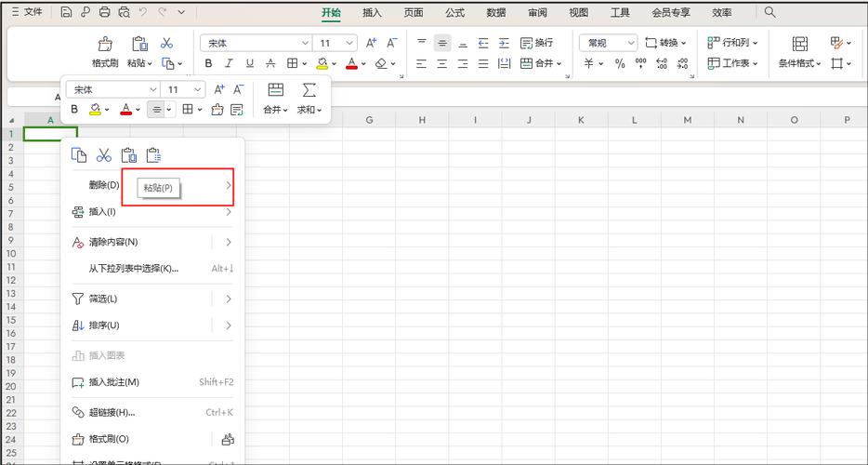
Task: Click the 合并 button in the ribbon
Action: (x=541, y=64)
